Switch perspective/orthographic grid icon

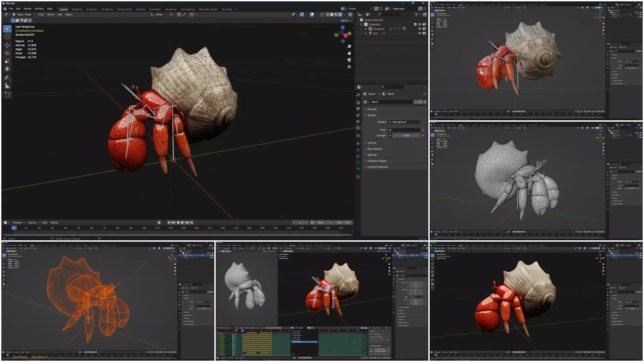[x=349, y=66]
